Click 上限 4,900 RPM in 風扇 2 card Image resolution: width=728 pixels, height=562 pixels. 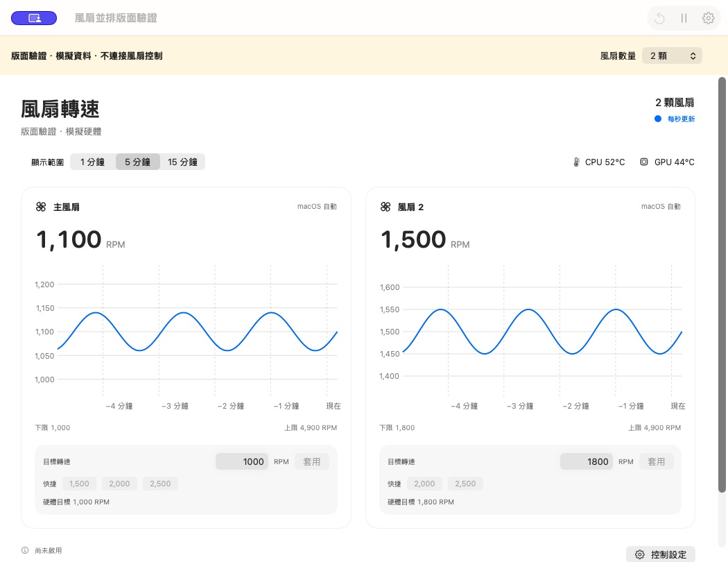tap(655, 428)
